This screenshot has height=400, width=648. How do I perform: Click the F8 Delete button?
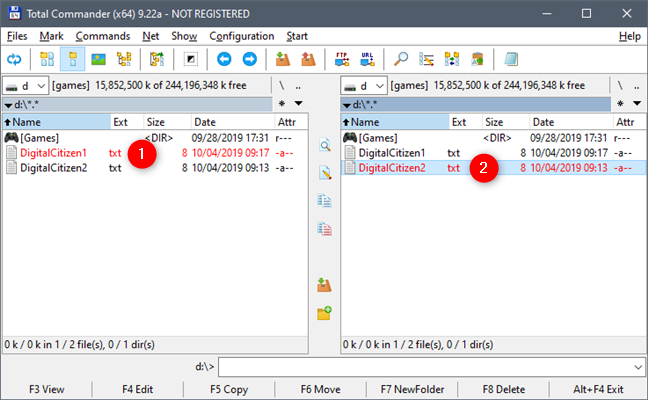click(x=504, y=389)
